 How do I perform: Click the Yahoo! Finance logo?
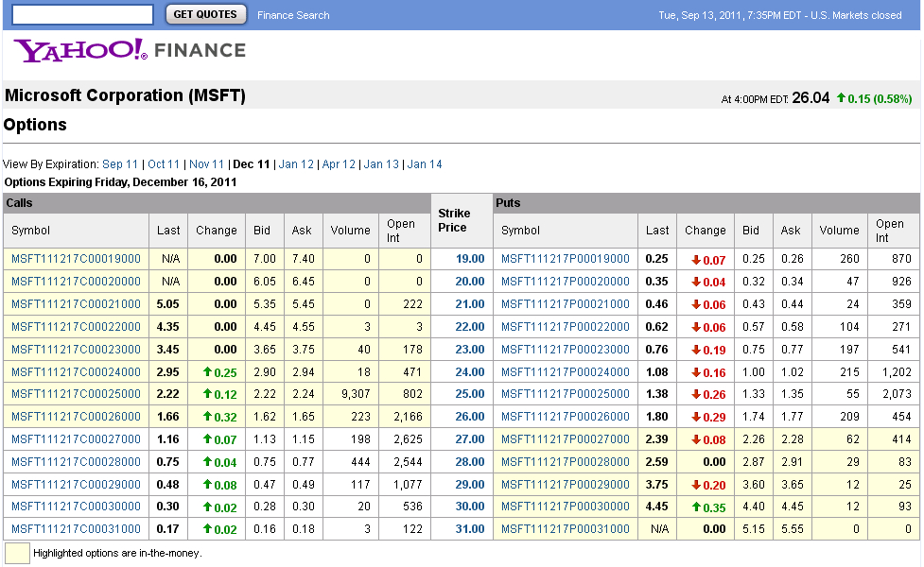(130, 51)
